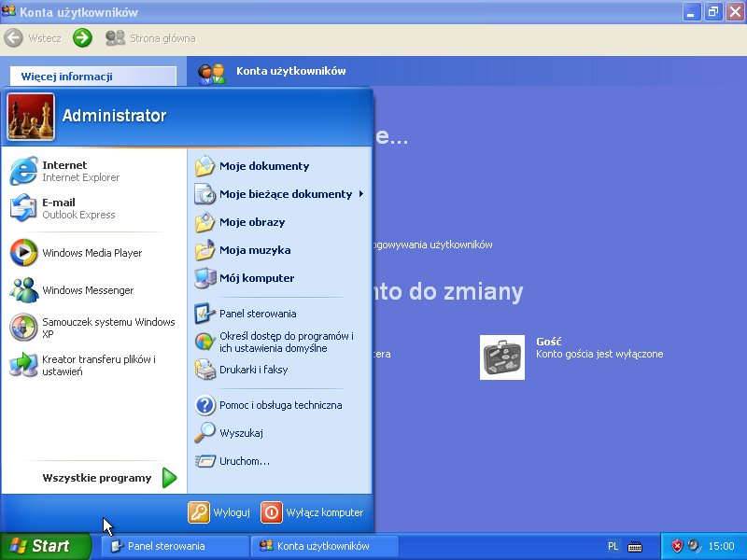This screenshot has width=747, height=560.
Task: Open Mój komputer
Action: tap(256, 278)
